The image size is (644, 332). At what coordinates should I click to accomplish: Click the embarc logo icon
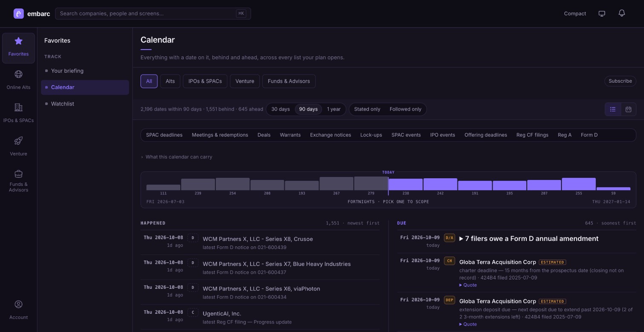[19, 14]
